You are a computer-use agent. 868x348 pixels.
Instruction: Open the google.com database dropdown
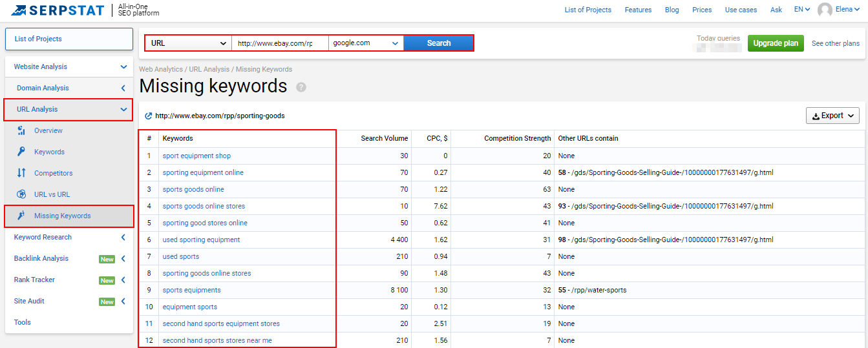(x=366, y=43)
